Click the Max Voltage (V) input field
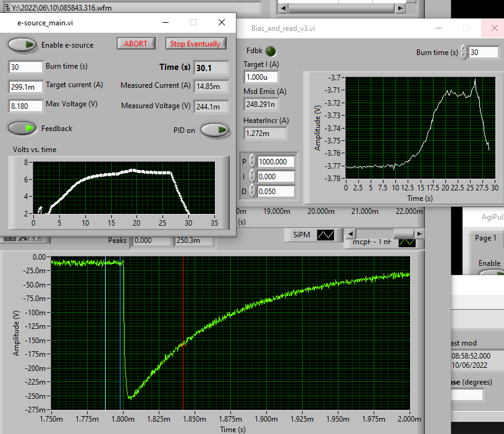 point(26,106)
